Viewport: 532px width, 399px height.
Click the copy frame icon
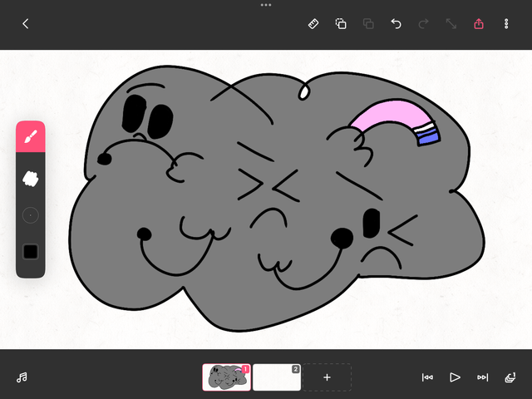click(x=341, y=24)
